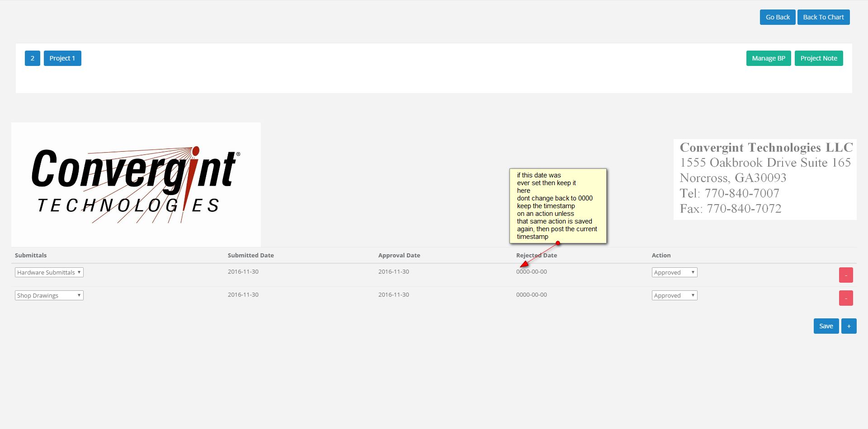The width and height of the screenshot is (868, 429).
Task: Click Hardware Submittals approval date 2016-11-30
Action: (x=394, y=271)
